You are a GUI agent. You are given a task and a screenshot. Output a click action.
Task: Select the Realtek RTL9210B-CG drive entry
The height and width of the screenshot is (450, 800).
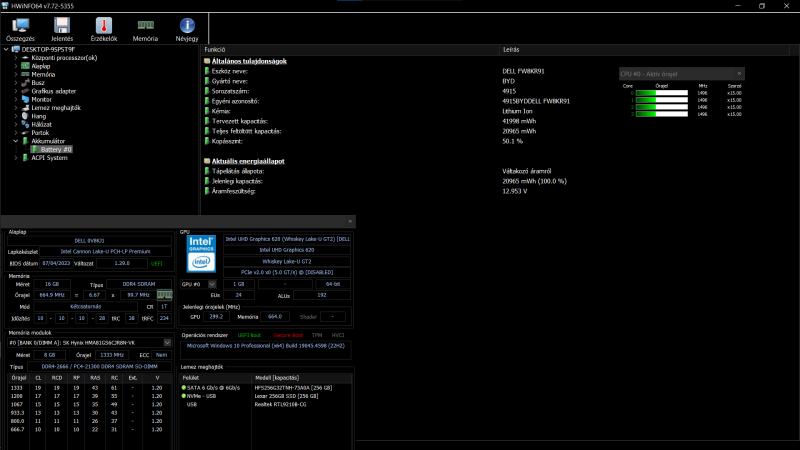(x=280, y=405)
